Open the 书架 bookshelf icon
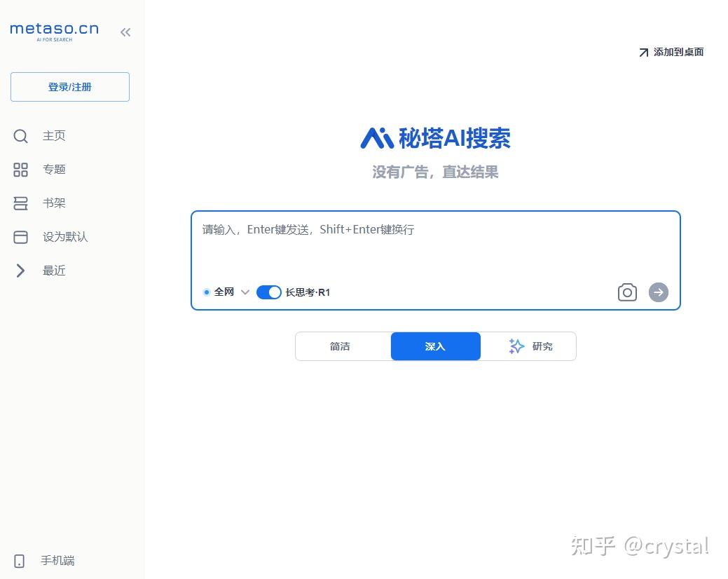This screenshot has height=579, width=728. (x=20, y=203)
